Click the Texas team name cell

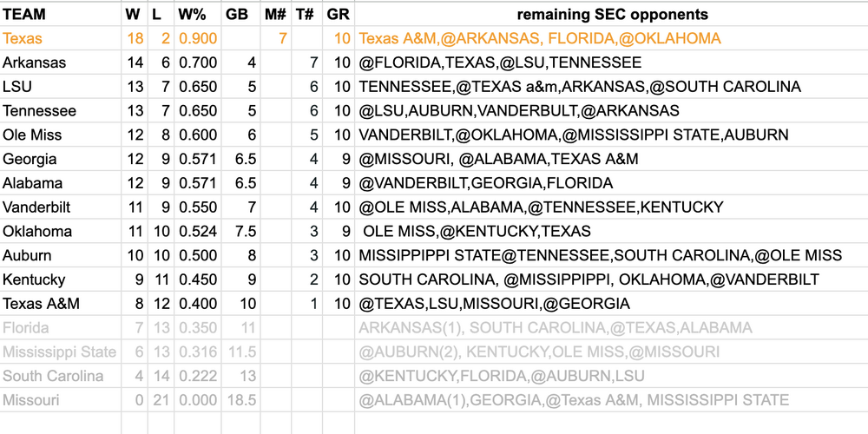[x=23, y=39]
